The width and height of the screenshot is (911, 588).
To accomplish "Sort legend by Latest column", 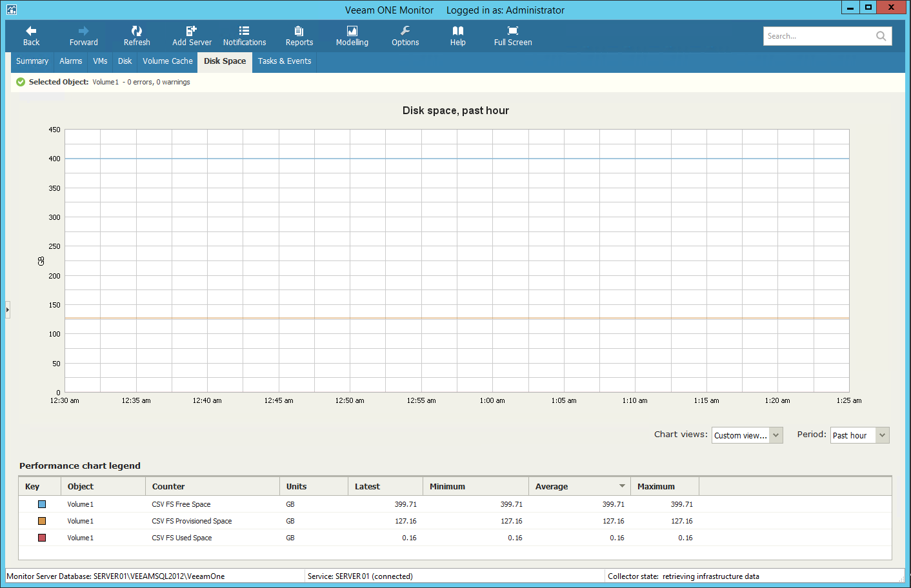I will point(385,486).
